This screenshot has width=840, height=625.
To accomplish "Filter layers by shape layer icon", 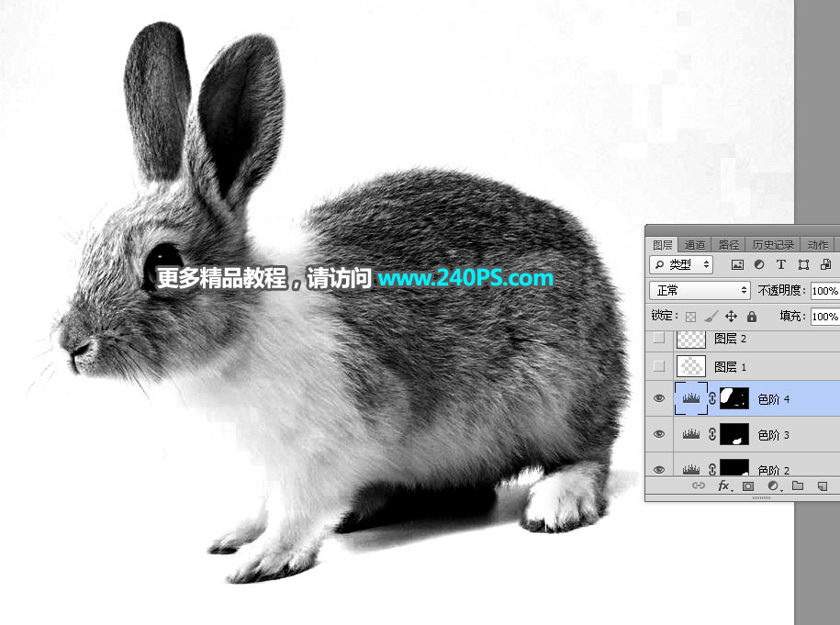I will (x=803, y=264).
